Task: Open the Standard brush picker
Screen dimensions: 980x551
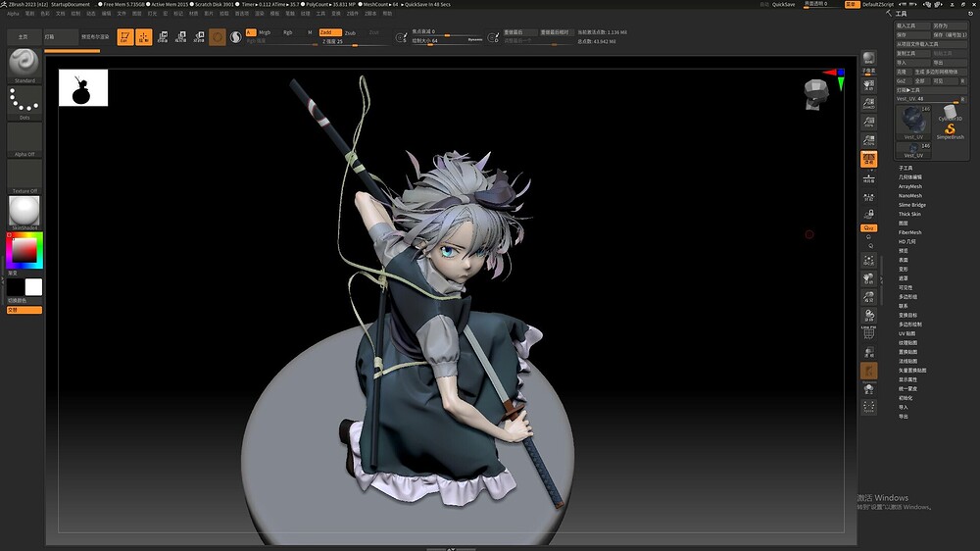Action: click(24, 65)
